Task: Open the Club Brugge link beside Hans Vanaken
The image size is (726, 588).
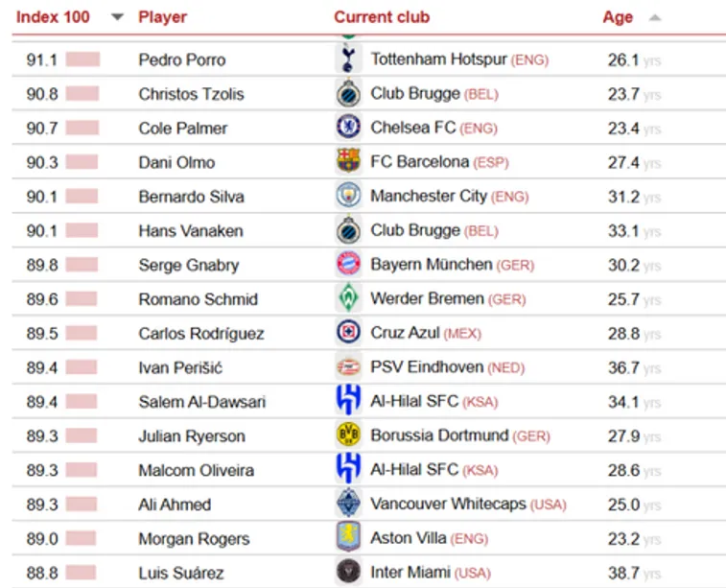Action: pos(415,231)
